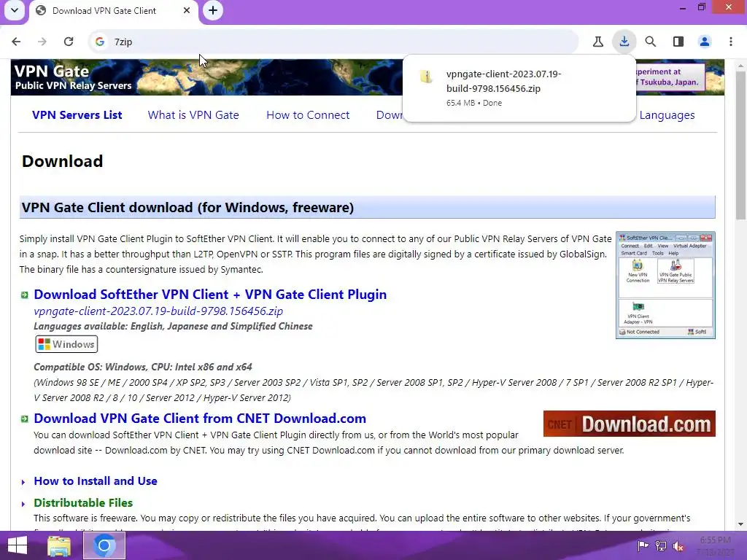The height and width of the screenshot is (560, 747).
Task: Open Download VPN Gate Client from CNET link
Action: (x=200, y=418)
